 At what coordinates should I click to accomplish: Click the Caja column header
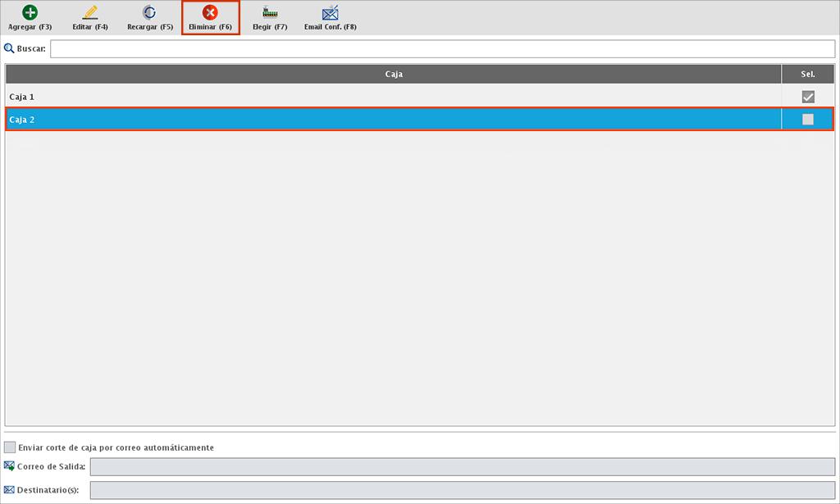click(394, 74)
